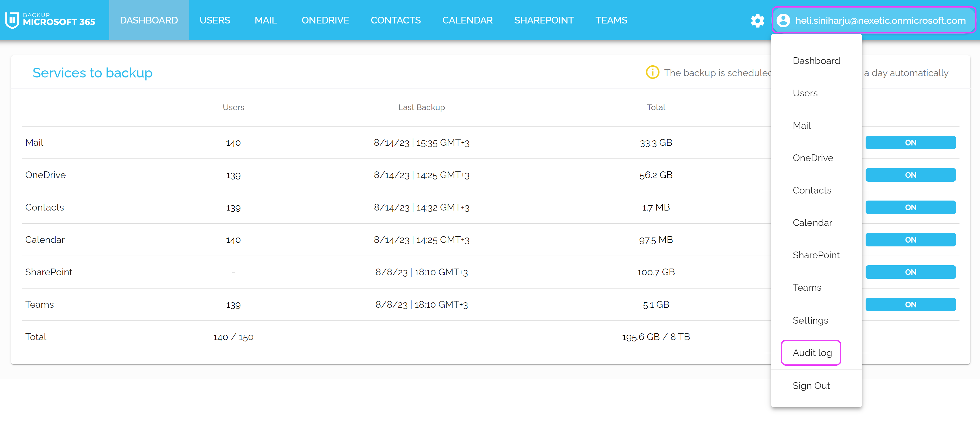Switch to the USERS tab in the top bar

[x=215, y=20]
